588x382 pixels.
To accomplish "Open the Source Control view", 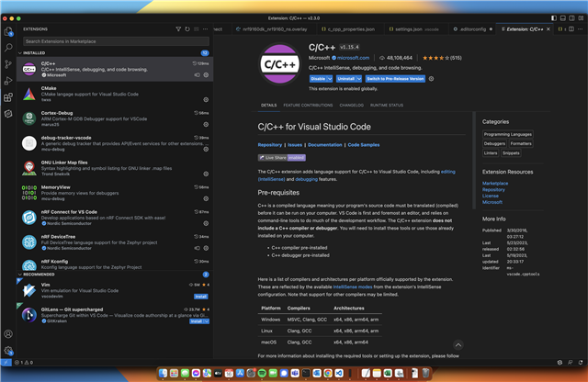I will pyautogui.click(x=8, y=64).
